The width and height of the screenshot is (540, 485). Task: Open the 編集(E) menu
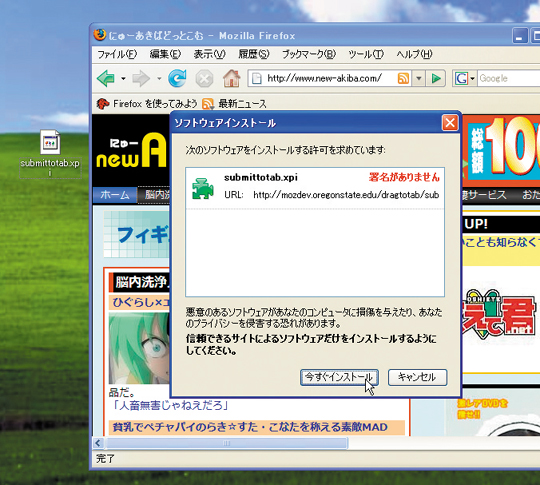[165, 54]
